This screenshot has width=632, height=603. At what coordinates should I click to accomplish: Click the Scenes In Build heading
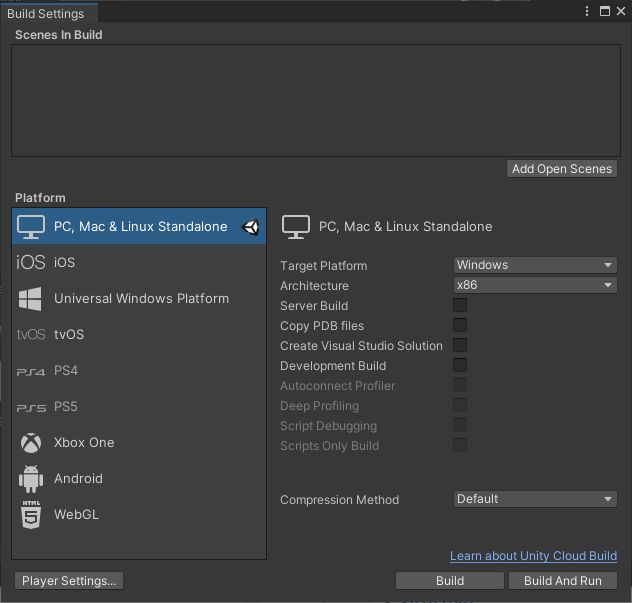coord(59,35)
